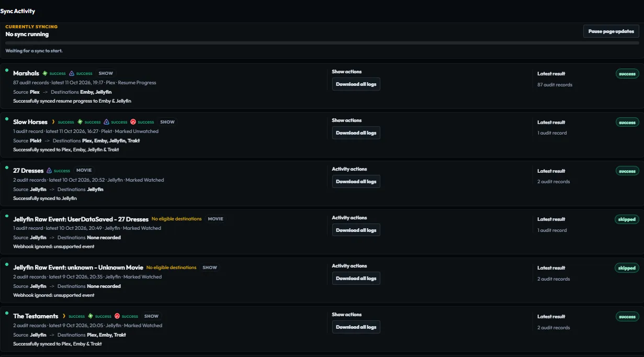Click the green status dot beside Marshals

click(7, 70)
